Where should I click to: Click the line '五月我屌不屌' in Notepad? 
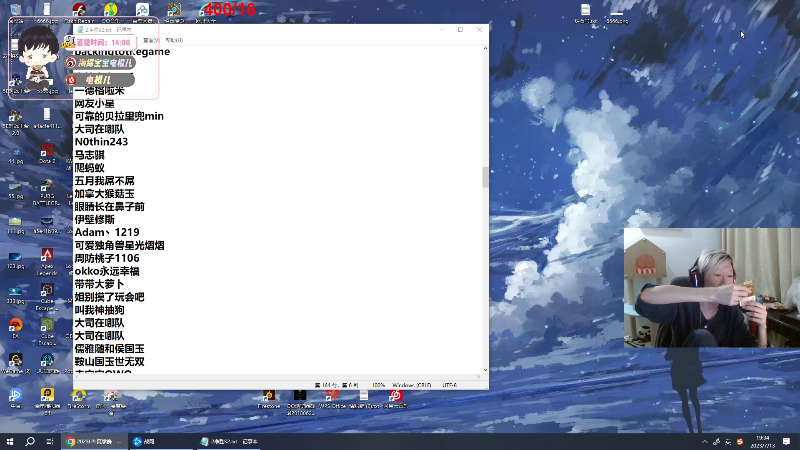104,181
